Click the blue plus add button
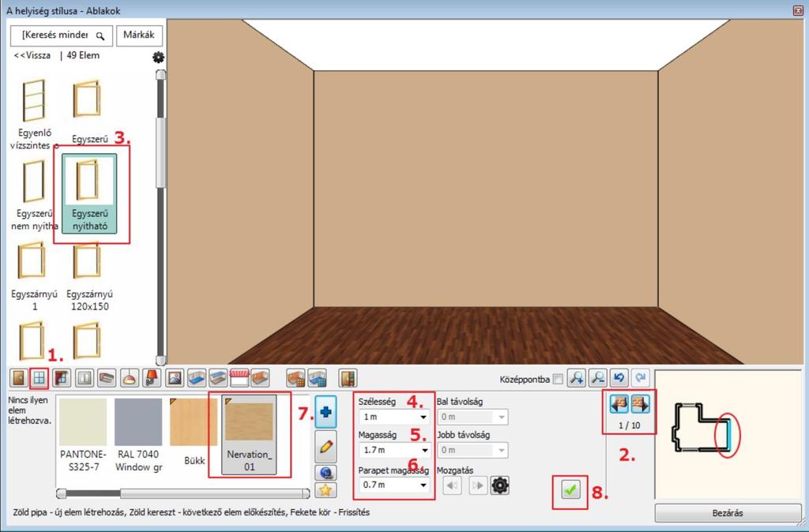The image size is (809, 532). 325,412
